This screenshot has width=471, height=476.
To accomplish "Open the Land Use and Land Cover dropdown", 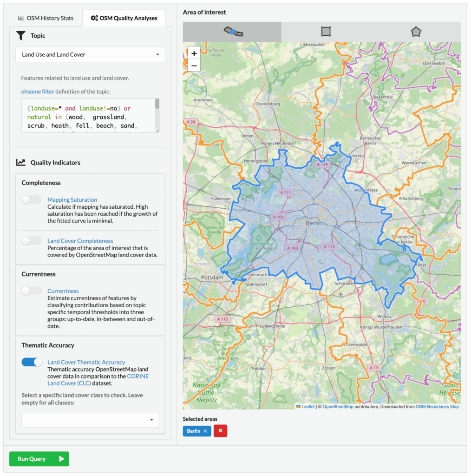I will (x=90, y=54).
